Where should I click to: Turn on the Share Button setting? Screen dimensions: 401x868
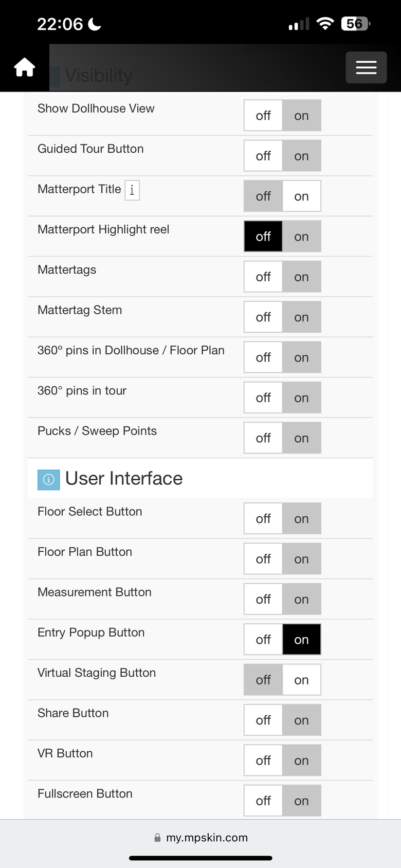point(302,720)
